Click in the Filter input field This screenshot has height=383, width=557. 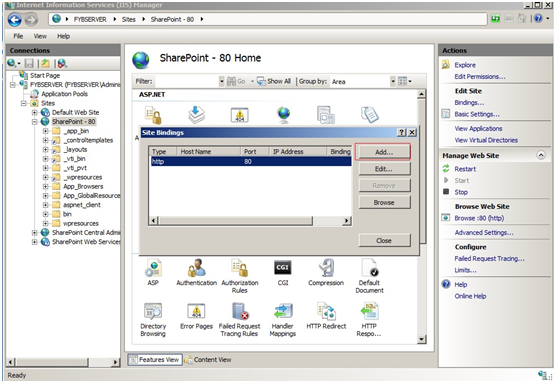tap(187, 81)
